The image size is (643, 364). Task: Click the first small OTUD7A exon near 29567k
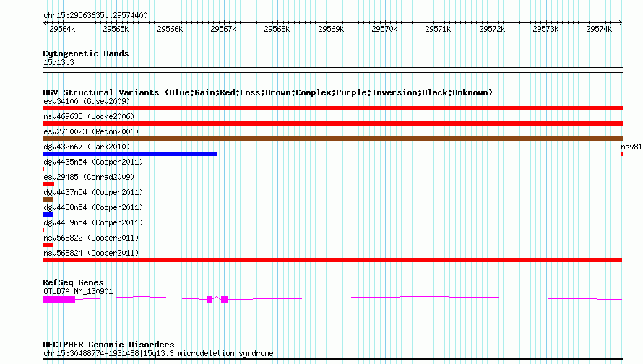click(210, 300)
